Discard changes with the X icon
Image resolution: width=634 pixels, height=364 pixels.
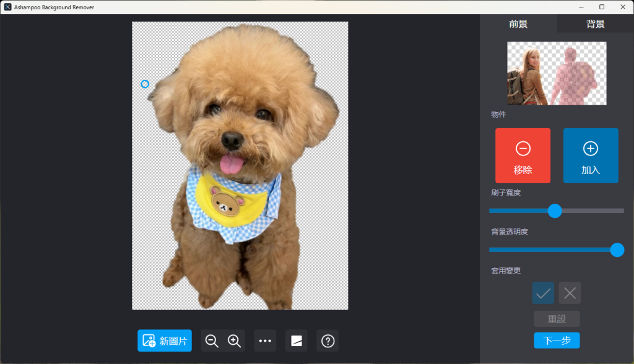point(570,293)
